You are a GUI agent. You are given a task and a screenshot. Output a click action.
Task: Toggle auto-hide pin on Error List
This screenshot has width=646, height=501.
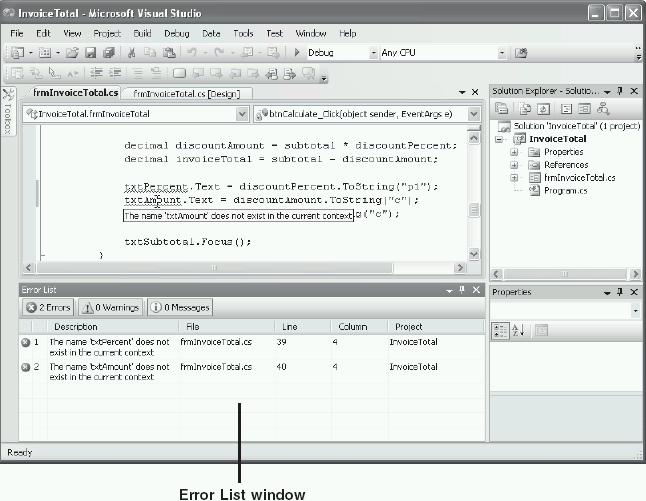coord(462,290)
